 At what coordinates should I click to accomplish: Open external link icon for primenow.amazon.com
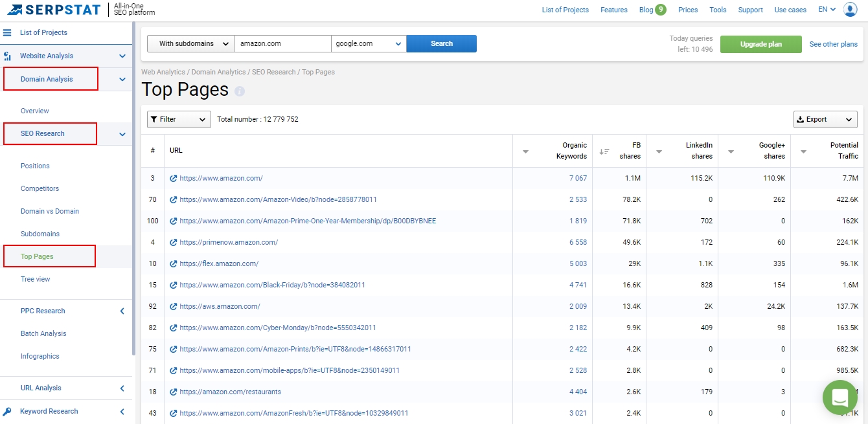click(x=174, y=242)
